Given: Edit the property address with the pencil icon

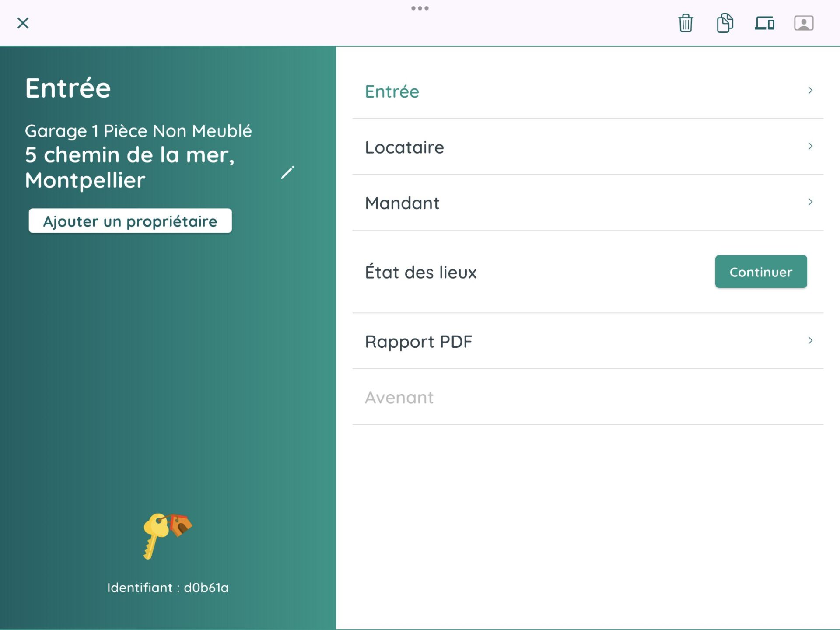Looking at the screenshot, I should 288,172.
